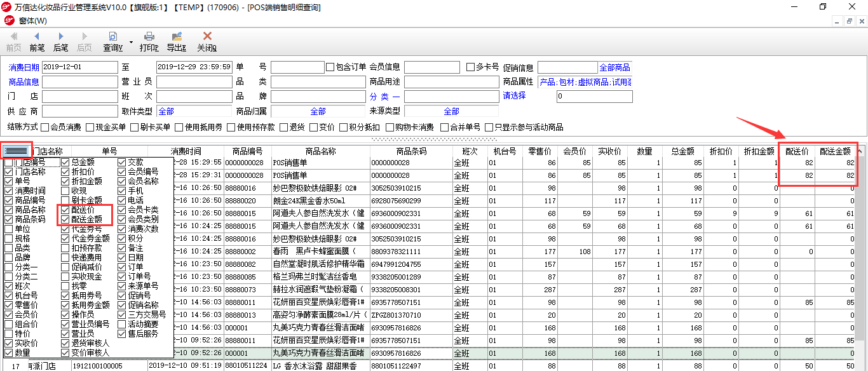Image resolution: width=868 pixels, height=371 pixels.
Task: Enable 现金买单 payment filter
Action: coord(90,127)
